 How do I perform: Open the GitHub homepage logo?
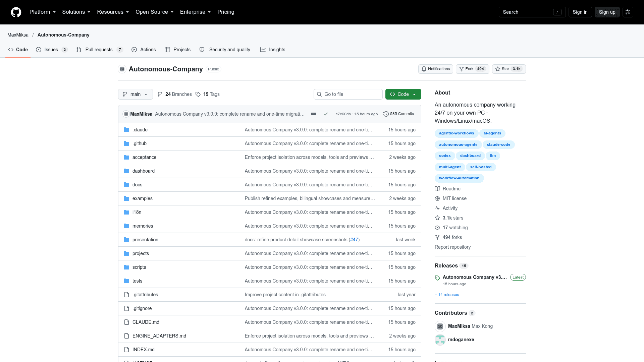click(16, 12)
